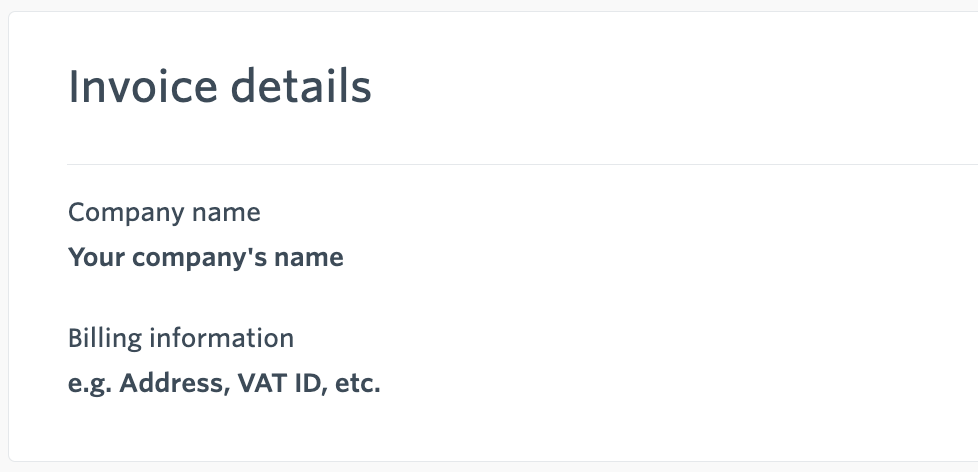Select the "Billing information" label

180,338
